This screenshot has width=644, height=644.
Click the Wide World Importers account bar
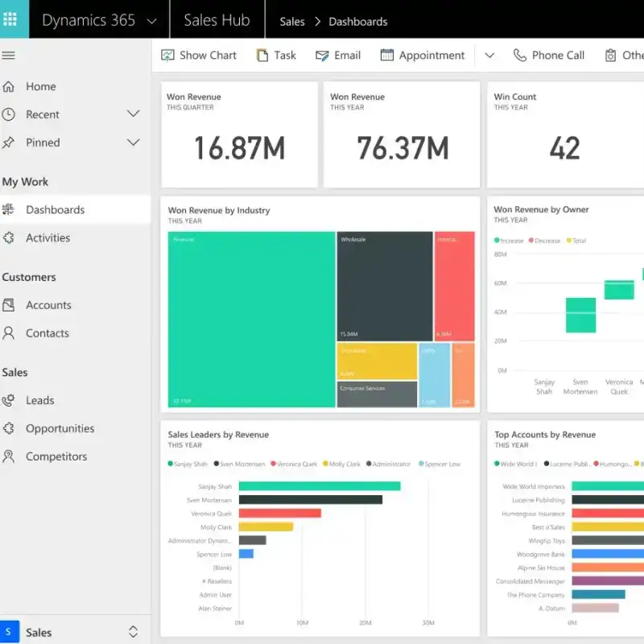coord(608,486)
